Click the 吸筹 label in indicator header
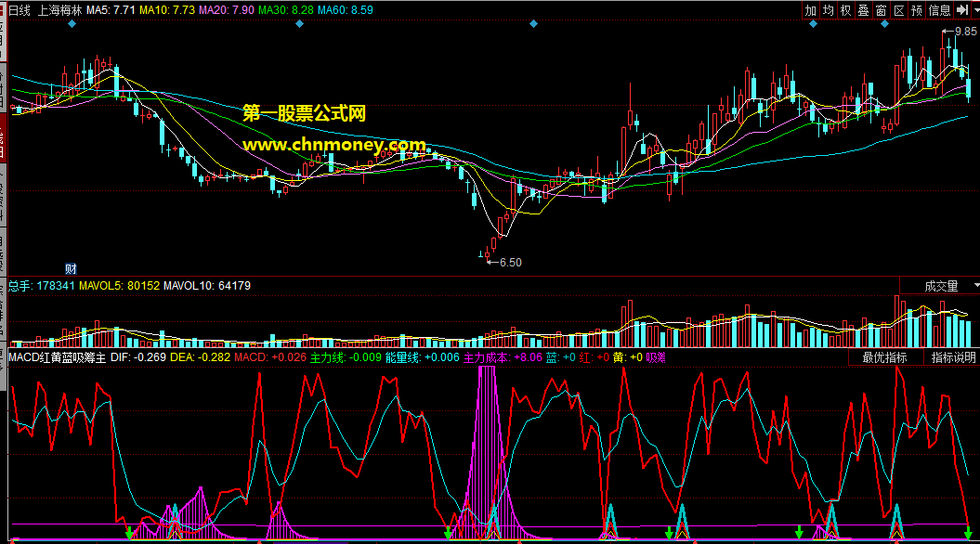This screenshot has height=544, width=980. (656, 357)
